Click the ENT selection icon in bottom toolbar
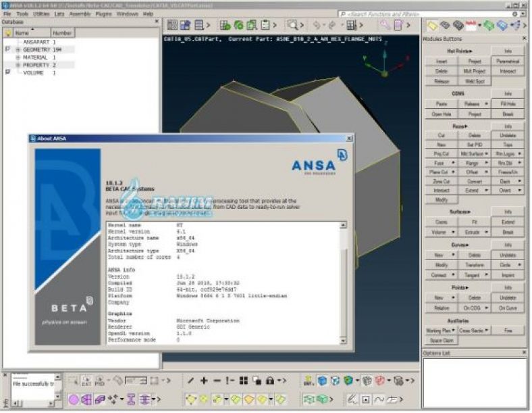Screen dimensions: 532x413 [x=86, y=381]
